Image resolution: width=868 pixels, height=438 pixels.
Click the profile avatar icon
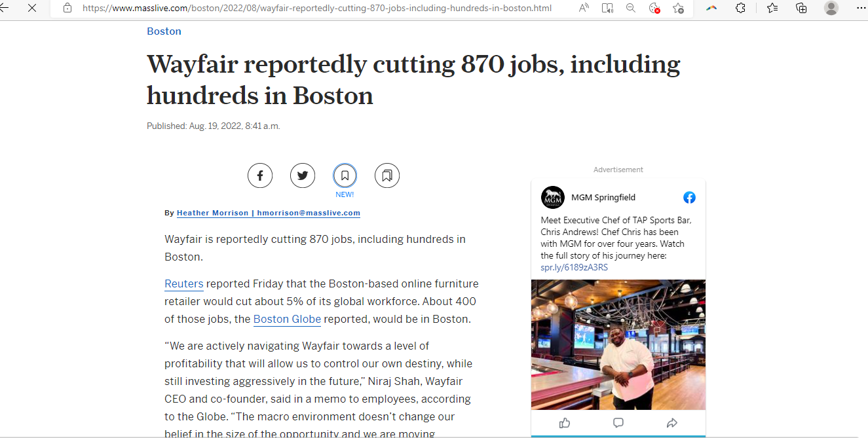coord(831,8)
